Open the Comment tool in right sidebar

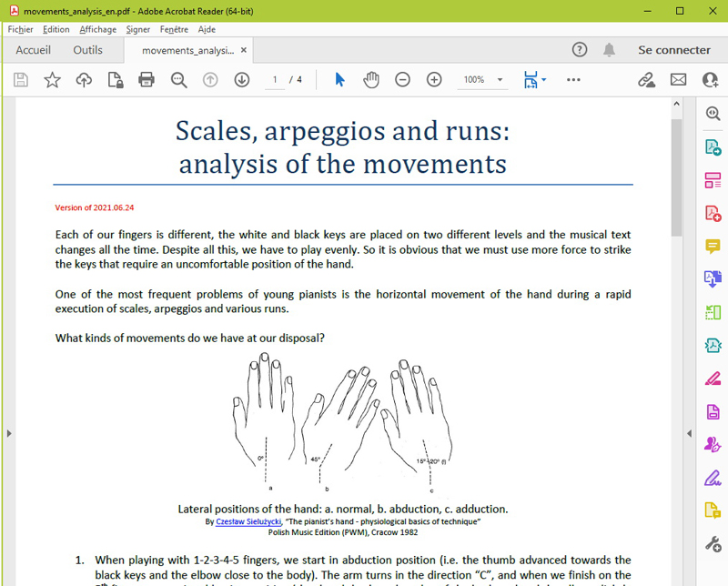pos(713,247)
